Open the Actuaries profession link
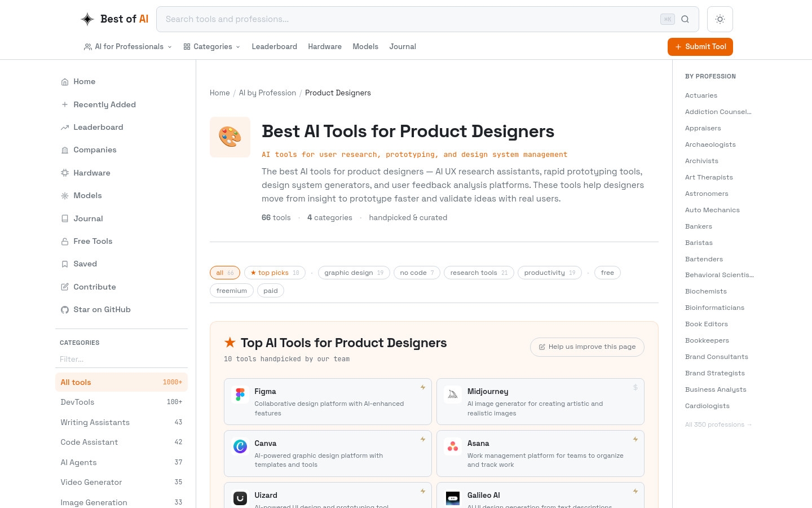 [x=701, y=95]
